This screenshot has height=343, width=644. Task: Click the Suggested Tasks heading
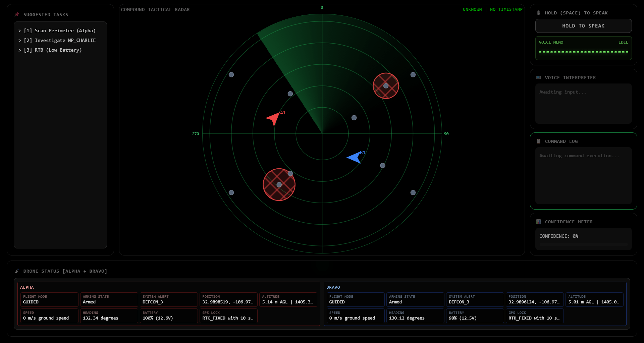click(46, 14)
